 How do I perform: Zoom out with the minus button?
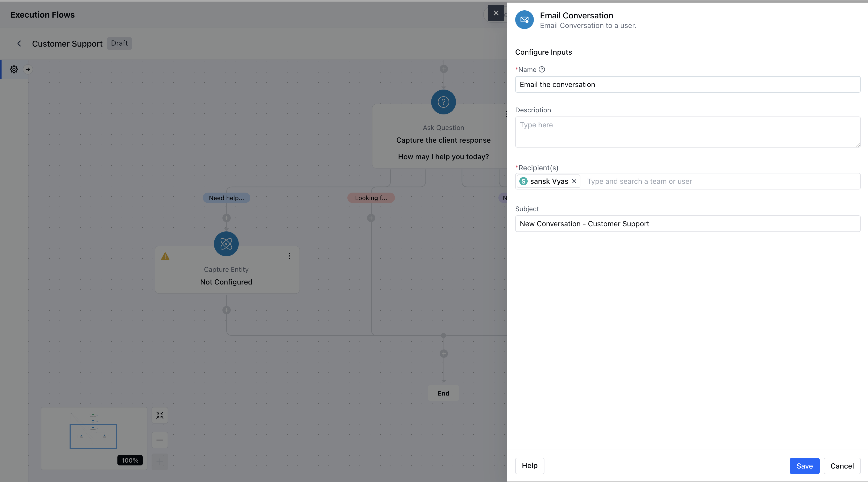pos(160,440)
